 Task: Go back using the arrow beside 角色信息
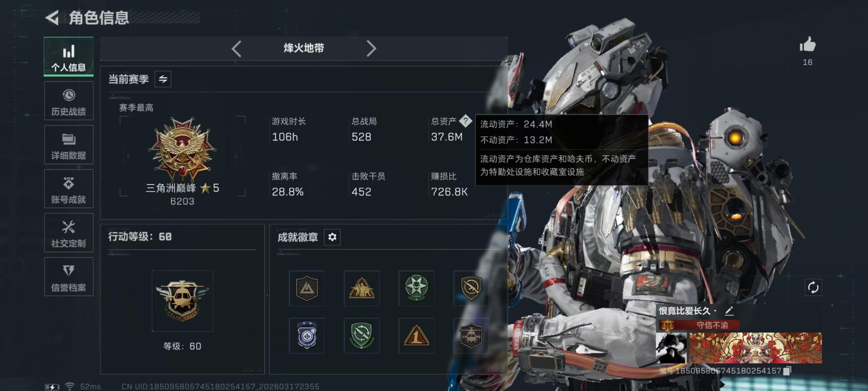click(52, 17)
